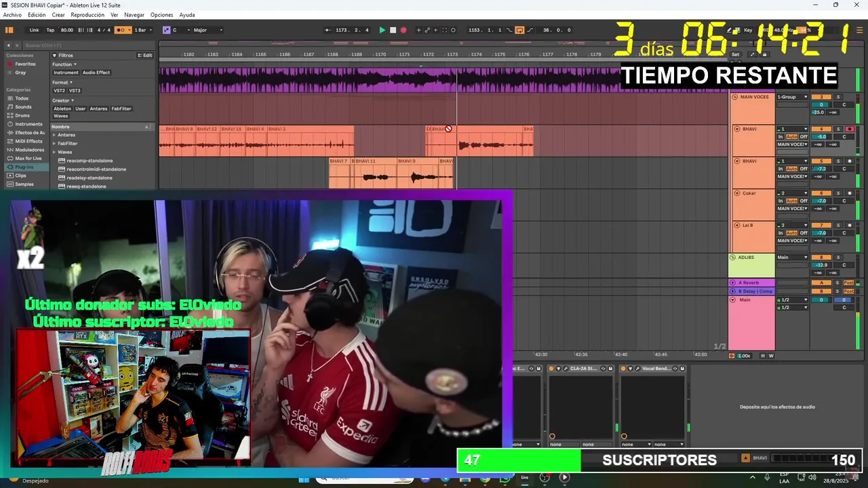Expand the Antares folder in list
868x488 pixels.
pos(54,135)
